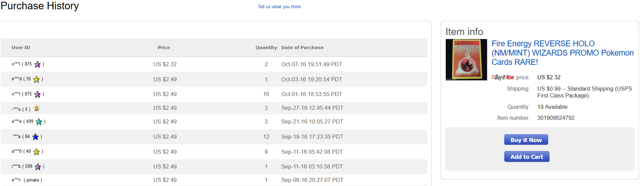Click the blue star beside .***a
This screenshot has height=186, width=644.
point(35,137)
